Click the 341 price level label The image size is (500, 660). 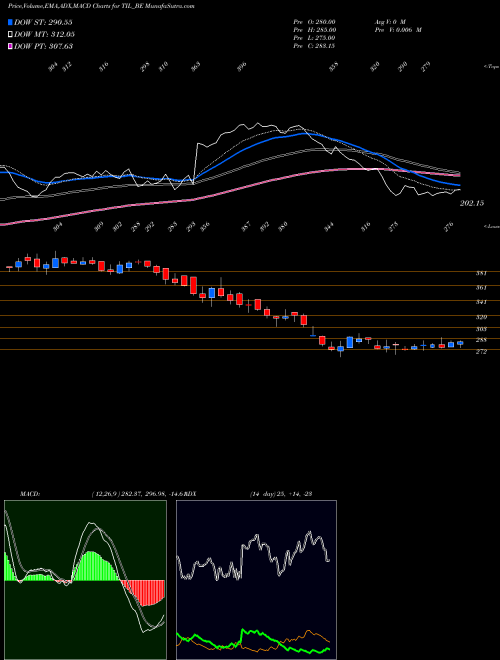(x=481, y=302)
